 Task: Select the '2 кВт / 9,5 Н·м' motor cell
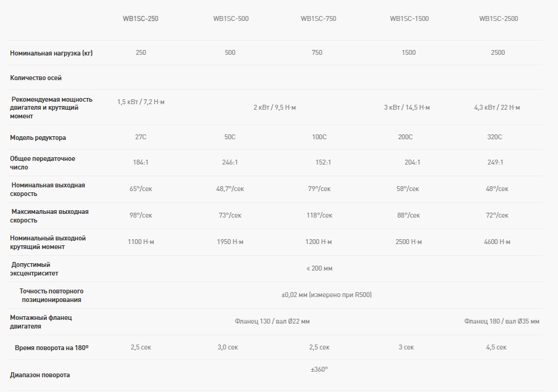[x=274, y=108]
